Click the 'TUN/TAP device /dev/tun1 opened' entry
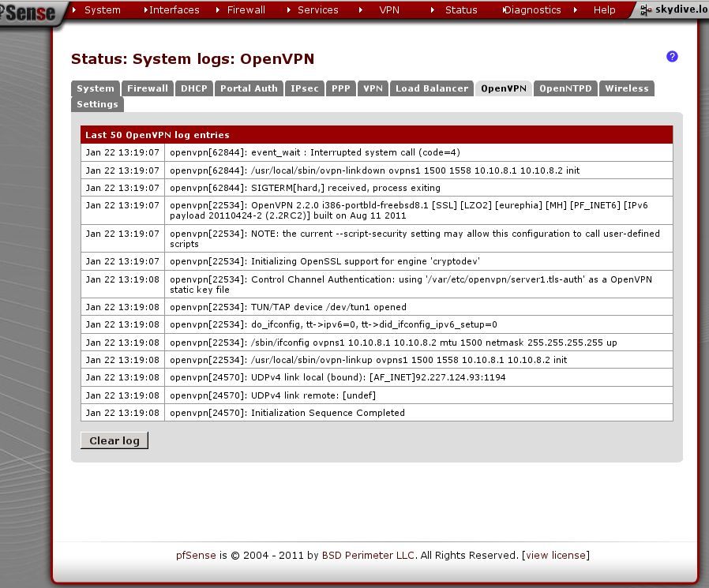 coord(377,307)
